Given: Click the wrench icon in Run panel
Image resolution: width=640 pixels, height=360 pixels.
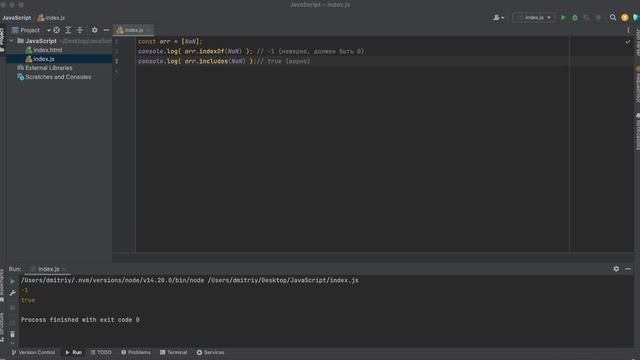Looking at the screenshot, I should [x=12, y=293].
